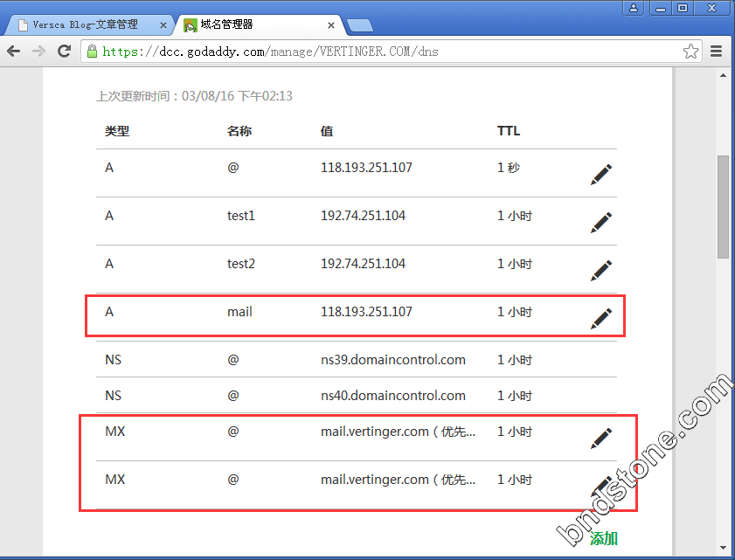The image size is (735, 560).
Task: Edit the test1 A record
Action: point(601,223)
